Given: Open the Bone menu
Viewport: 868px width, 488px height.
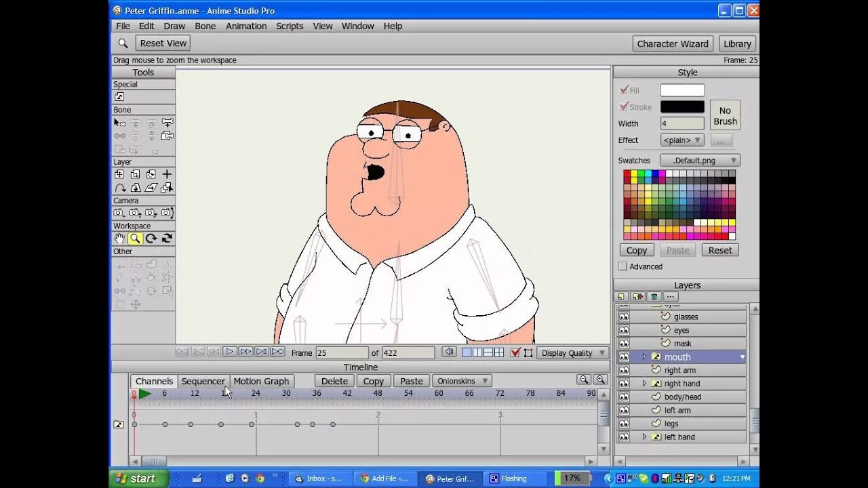Looking at the screenshot, I should click(x=205, y=26).
